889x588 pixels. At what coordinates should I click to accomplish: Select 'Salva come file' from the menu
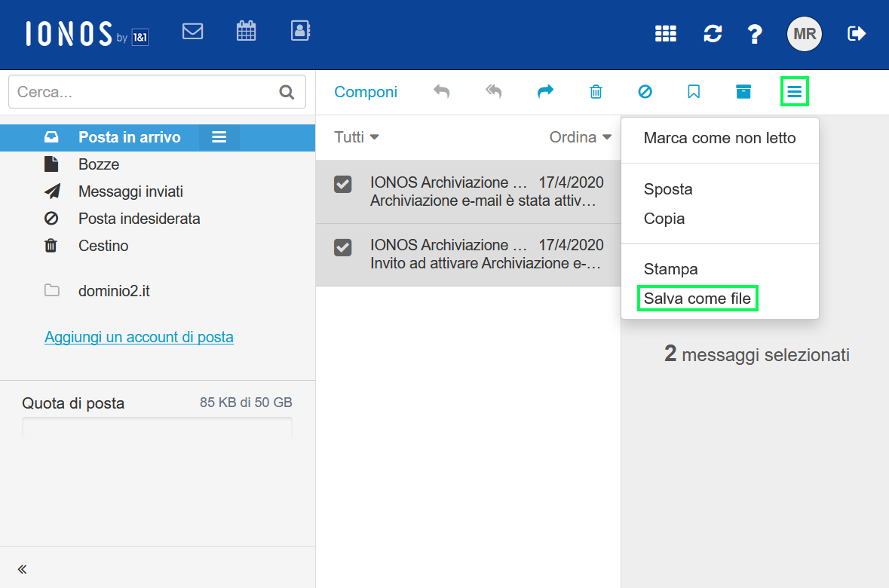(697, 299)
